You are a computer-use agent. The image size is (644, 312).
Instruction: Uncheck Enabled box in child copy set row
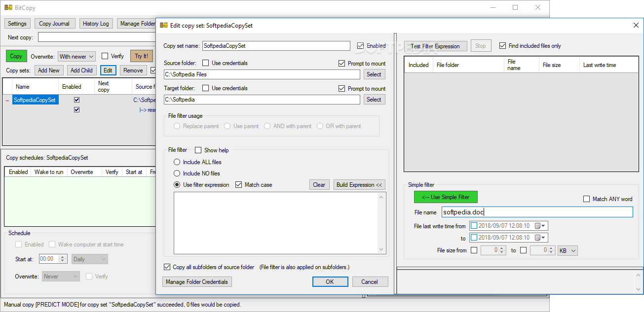76,110
